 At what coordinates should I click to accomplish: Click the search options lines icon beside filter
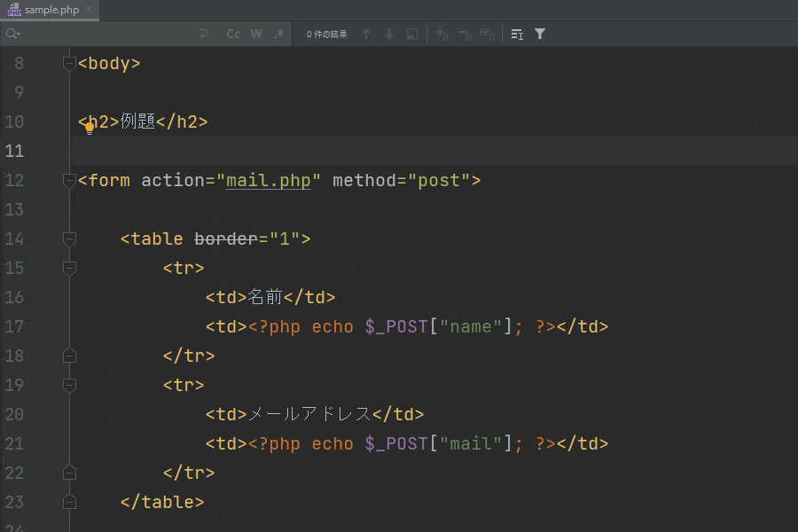pos(517,35)
